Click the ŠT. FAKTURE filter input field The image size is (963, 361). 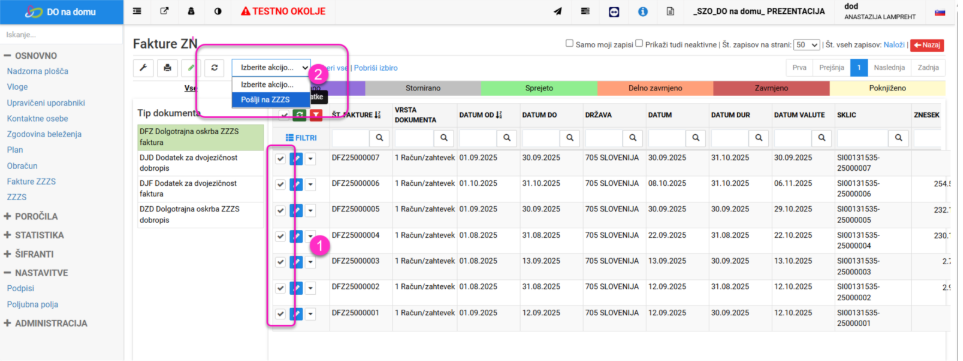(x=352, y=138)
